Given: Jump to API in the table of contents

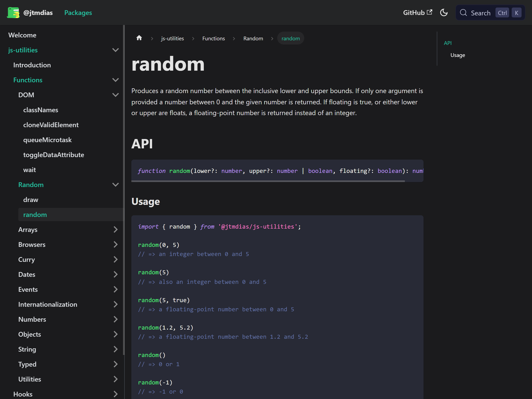Looking at the screenshot, I should coord(448,43).
